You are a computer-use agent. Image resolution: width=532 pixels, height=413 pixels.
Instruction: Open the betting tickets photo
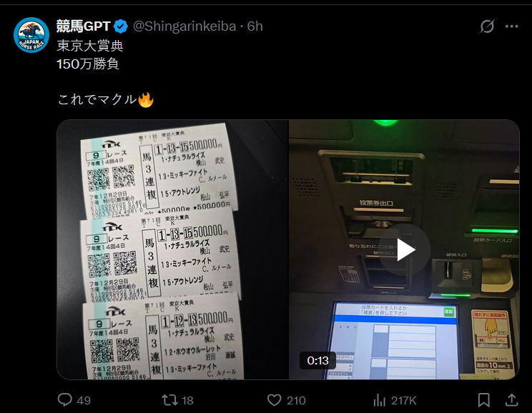[172, 249]
